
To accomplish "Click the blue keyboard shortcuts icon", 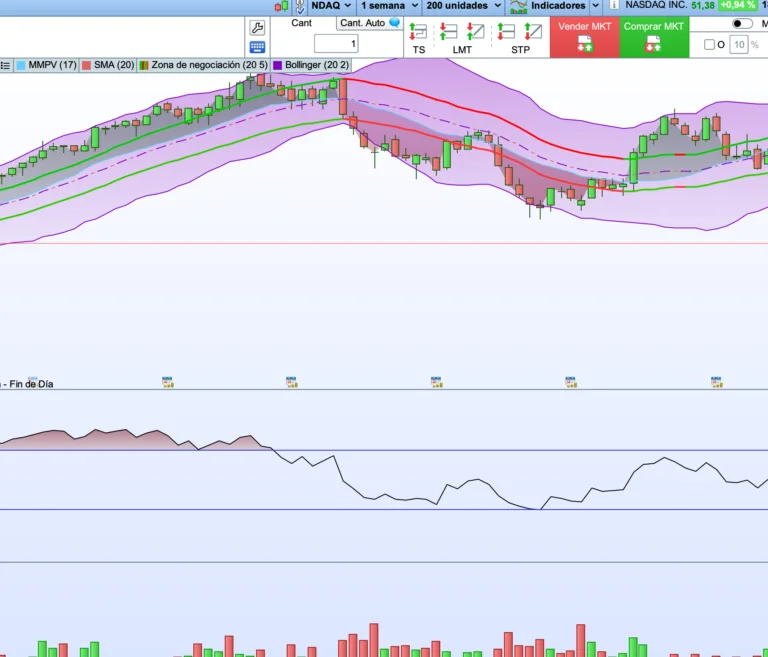I will (x=257, y=47).
